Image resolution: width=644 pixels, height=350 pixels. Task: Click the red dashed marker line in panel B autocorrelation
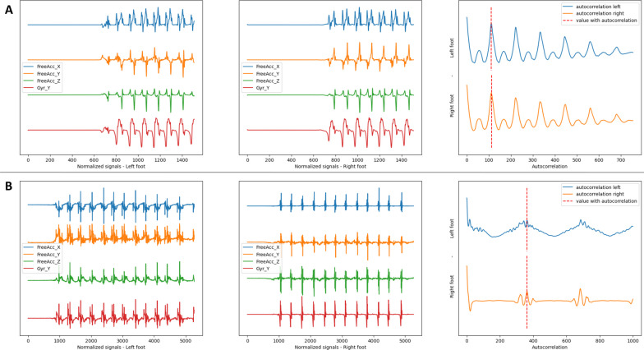pos(527,258)
